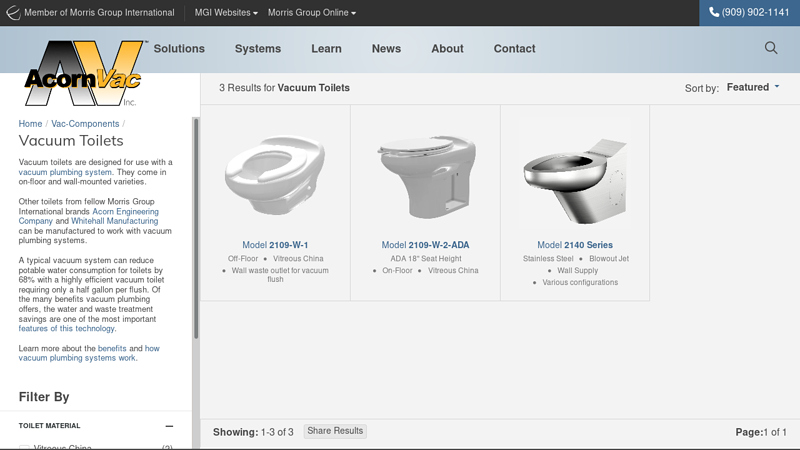Screen dimensions: 800x450
Task: Click the 'Various configurations' text
Action: [580, 282]
